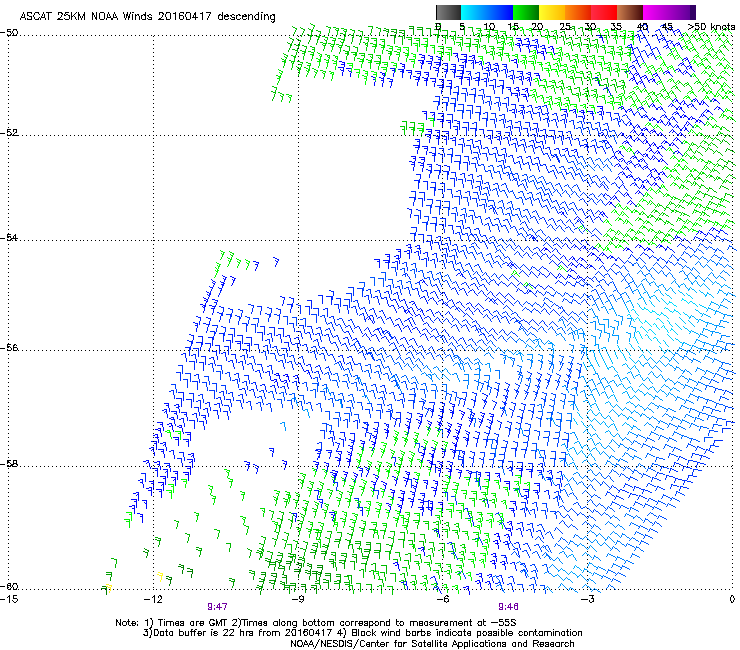Click the "-58" latitude axis label
740x650 pixels.
tap(9, 464)
